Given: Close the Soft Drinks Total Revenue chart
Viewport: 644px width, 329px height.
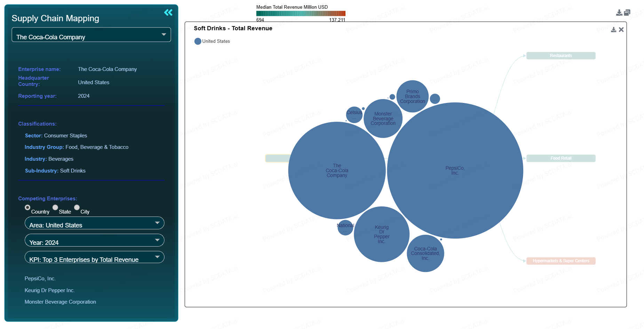Looking at the screenshot, I should [x=621, y=30].
